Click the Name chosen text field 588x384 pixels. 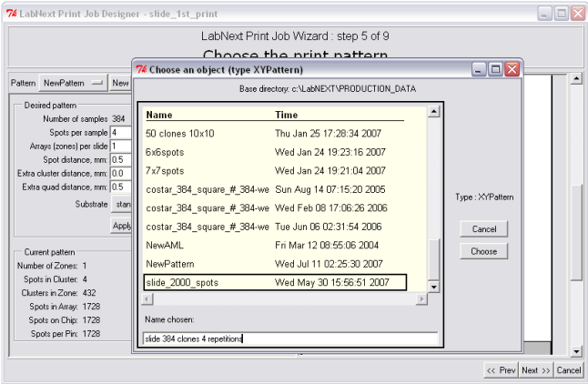tap(290, 339)
